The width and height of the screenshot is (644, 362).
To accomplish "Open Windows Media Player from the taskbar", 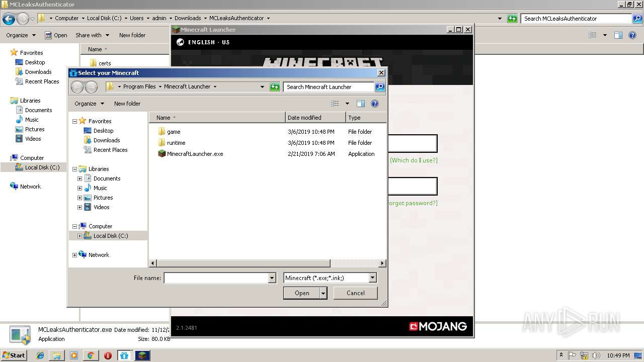I will pyautogui.click(x=74, y=355).
